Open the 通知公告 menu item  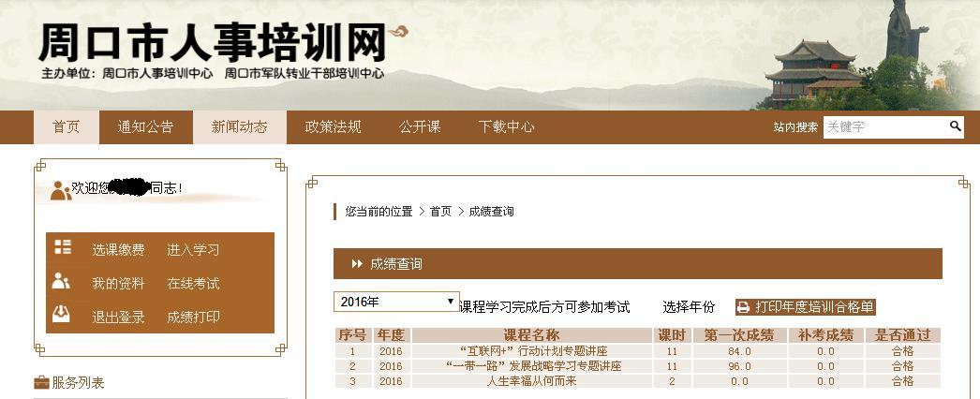(145, 127)
